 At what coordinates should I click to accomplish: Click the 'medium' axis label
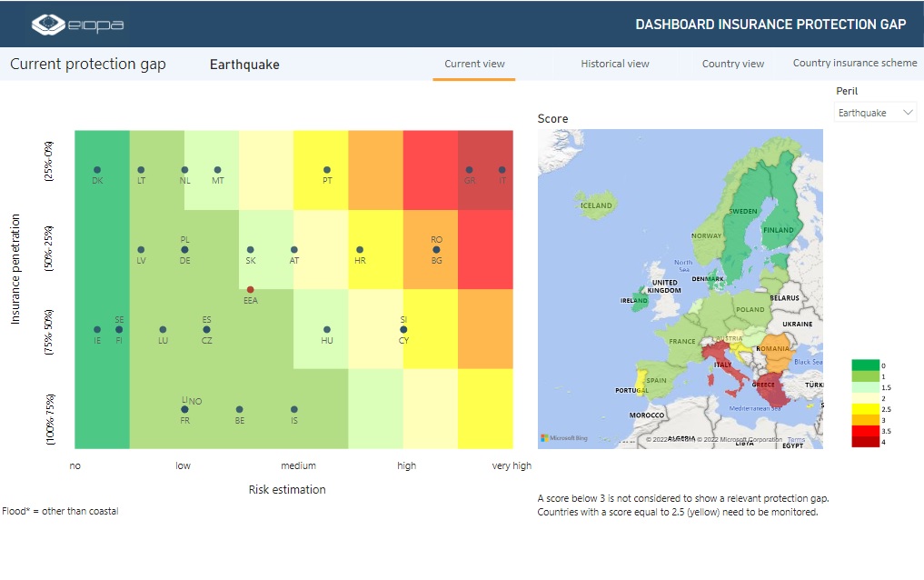(x=298, y=465)
